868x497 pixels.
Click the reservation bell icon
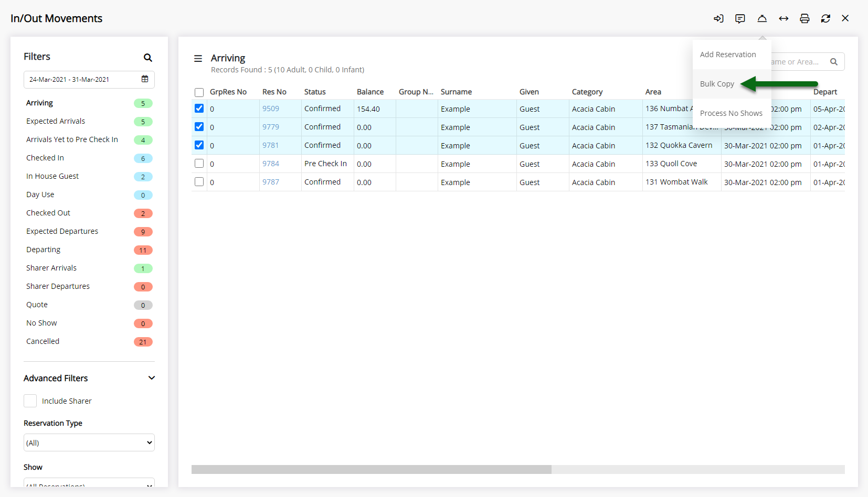tap(762, 18)
